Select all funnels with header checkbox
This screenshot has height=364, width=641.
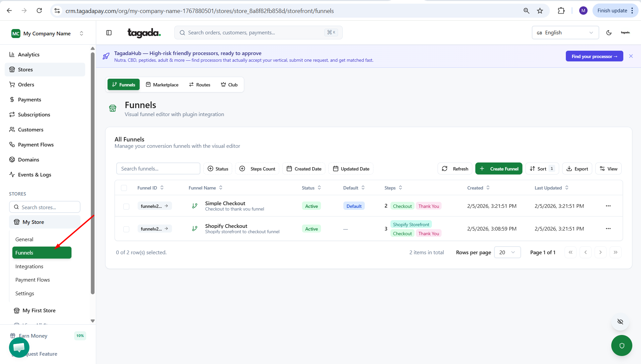tap(124, 188)
